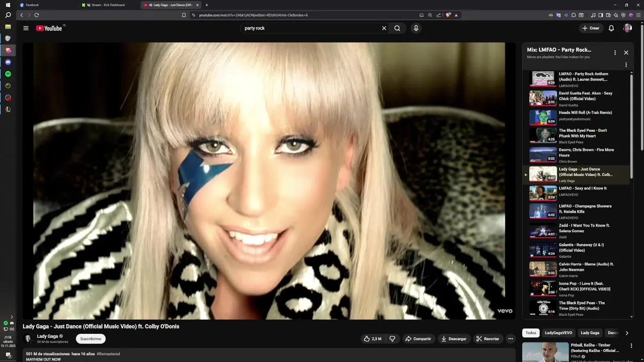
Task: Run the search with the magnifier button
Action: coord(397,28)
